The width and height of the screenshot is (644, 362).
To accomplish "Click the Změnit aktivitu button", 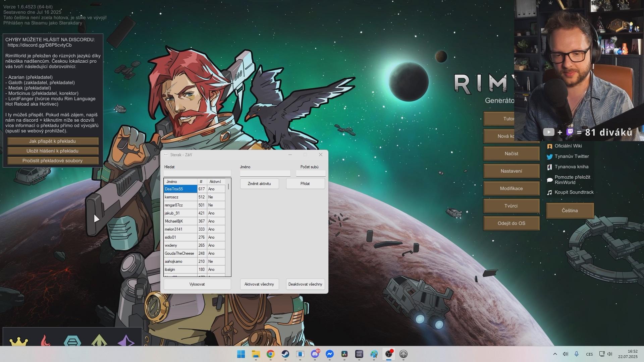I will (259, 184).
